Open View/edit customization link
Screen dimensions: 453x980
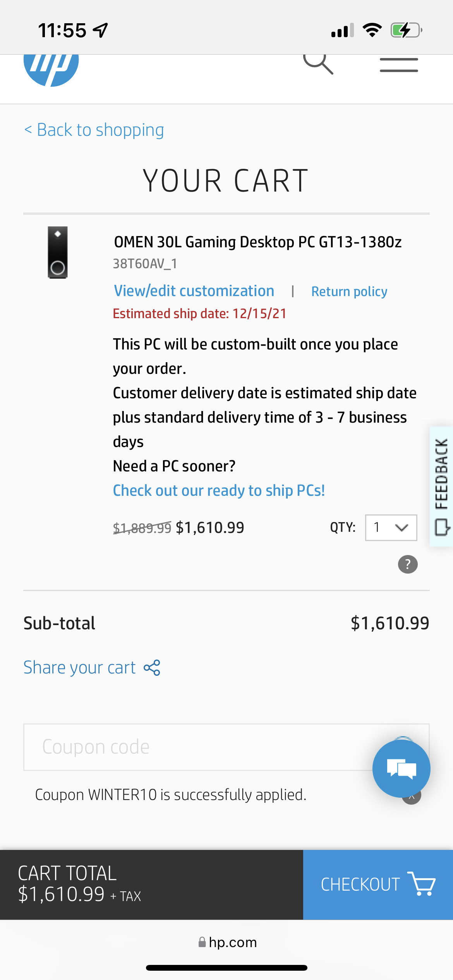(x=194, y=291)
